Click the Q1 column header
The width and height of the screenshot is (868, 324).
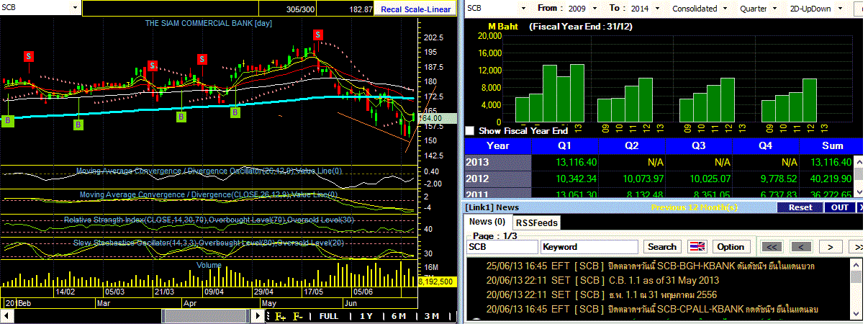[566, 145]
